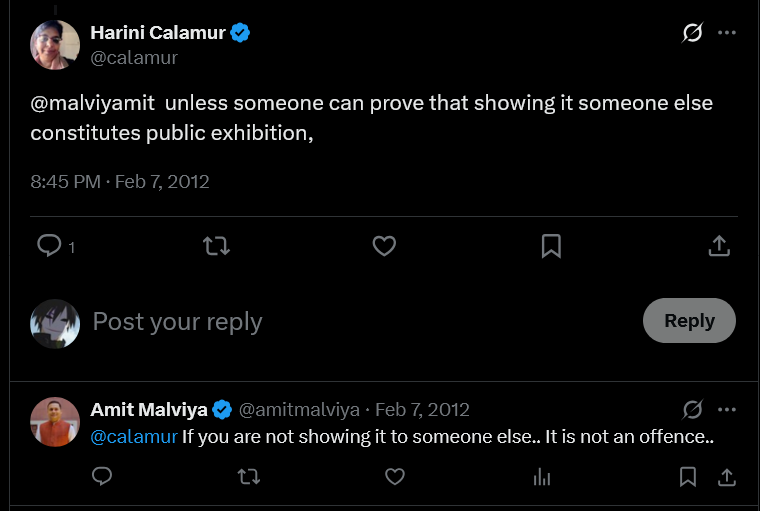The height and width of the screenshot is (511, 760).
Task: Repost Harini Calamur's post
Action: click(x=216, y=246)
